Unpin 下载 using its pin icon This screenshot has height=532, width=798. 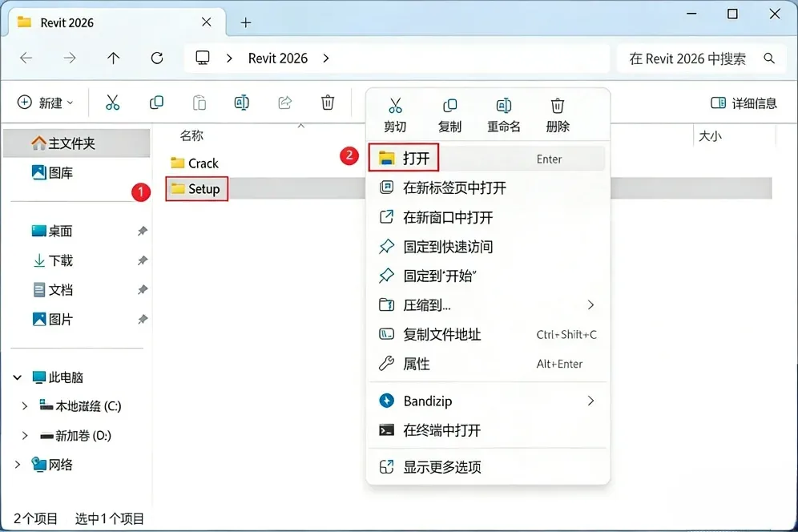point(142,260)
